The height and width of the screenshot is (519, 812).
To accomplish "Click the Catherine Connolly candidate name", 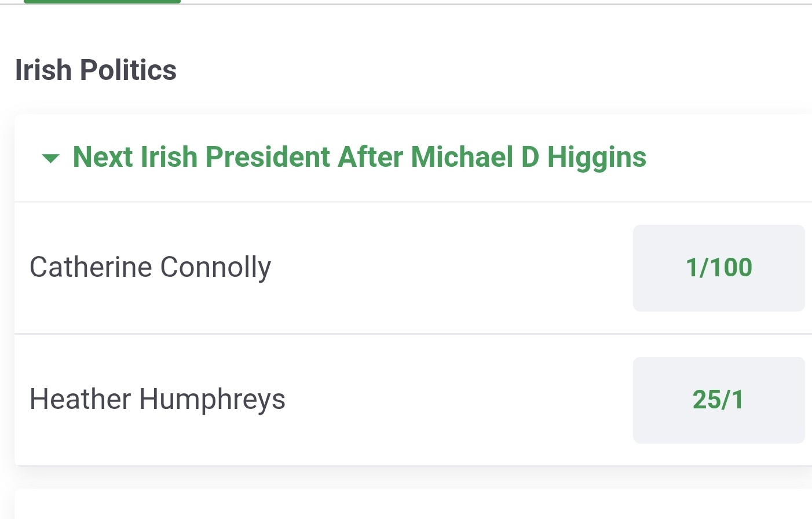I will [150, 268].
